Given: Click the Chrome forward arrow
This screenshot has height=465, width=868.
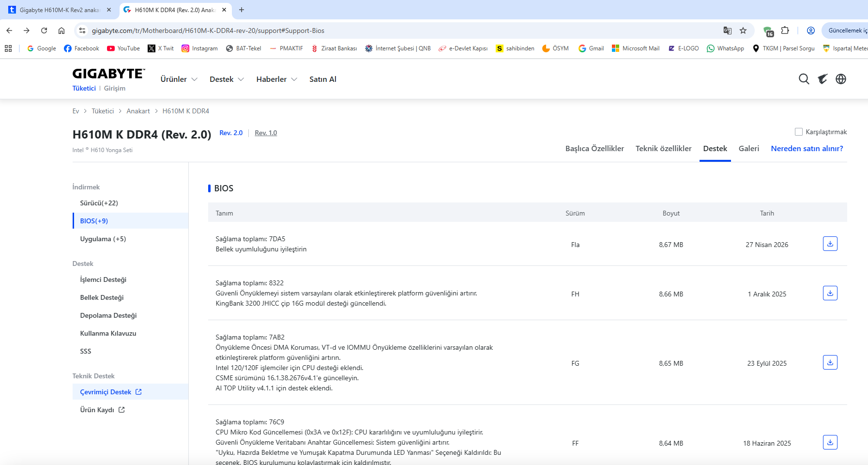Looking at the screenshot, I should (27, 31).
